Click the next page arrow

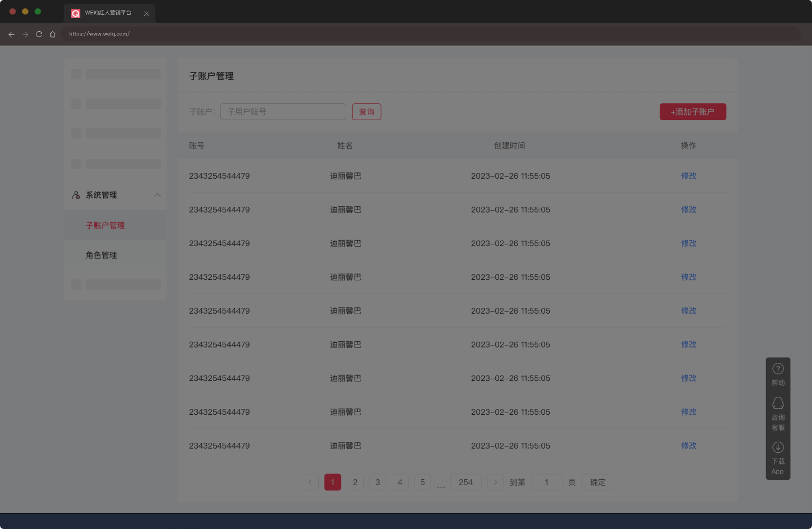495,482
